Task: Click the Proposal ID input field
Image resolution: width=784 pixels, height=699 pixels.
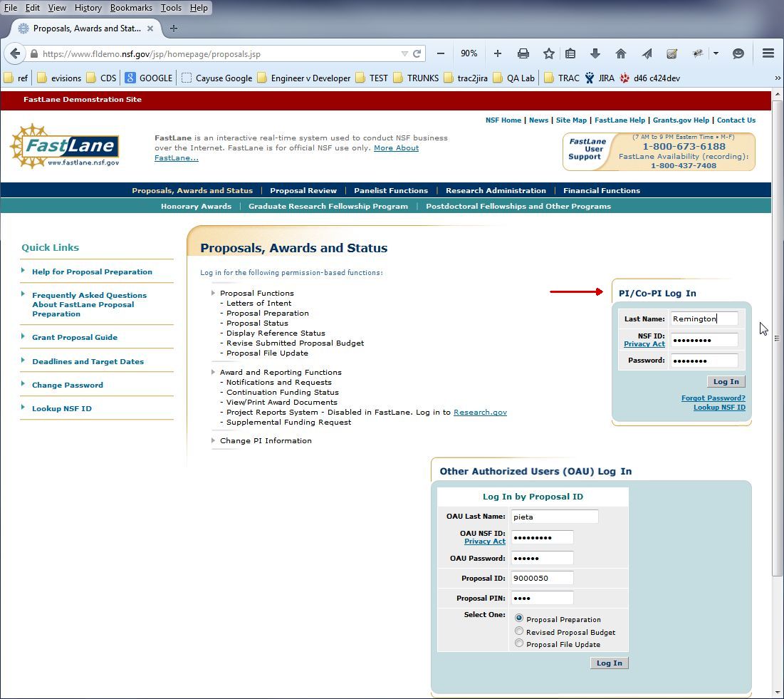Action: pyautogui.click(x=542, y=579)
